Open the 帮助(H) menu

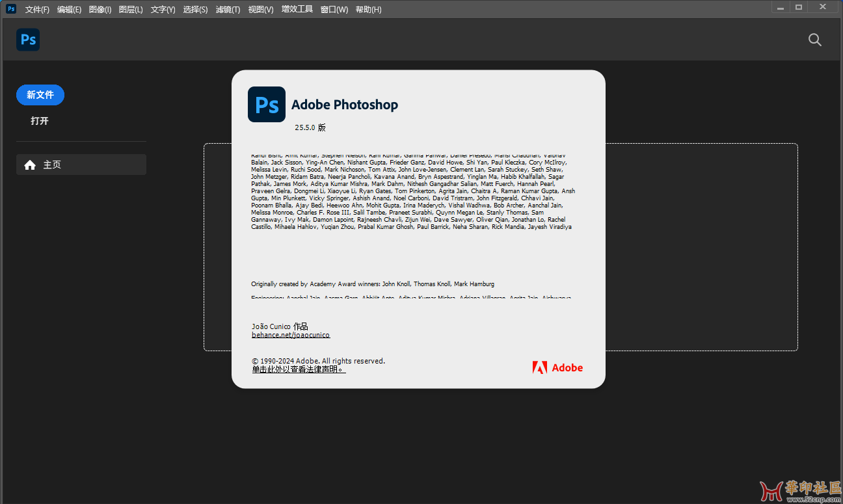(x=369, y=10)
